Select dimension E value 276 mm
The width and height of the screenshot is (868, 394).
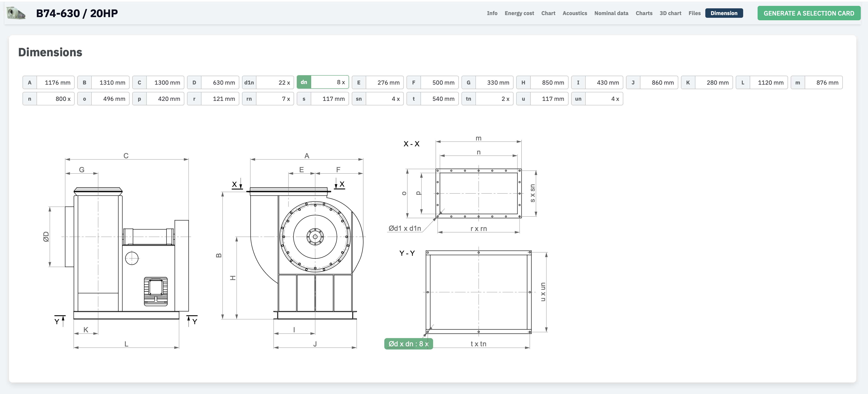pos(378,82)
